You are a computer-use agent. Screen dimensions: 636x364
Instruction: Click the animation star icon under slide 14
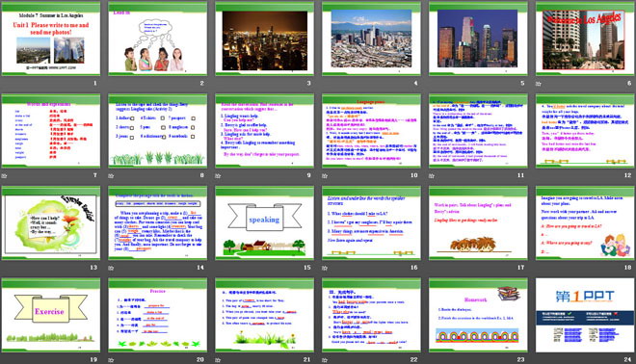click(x=111, y=268)
